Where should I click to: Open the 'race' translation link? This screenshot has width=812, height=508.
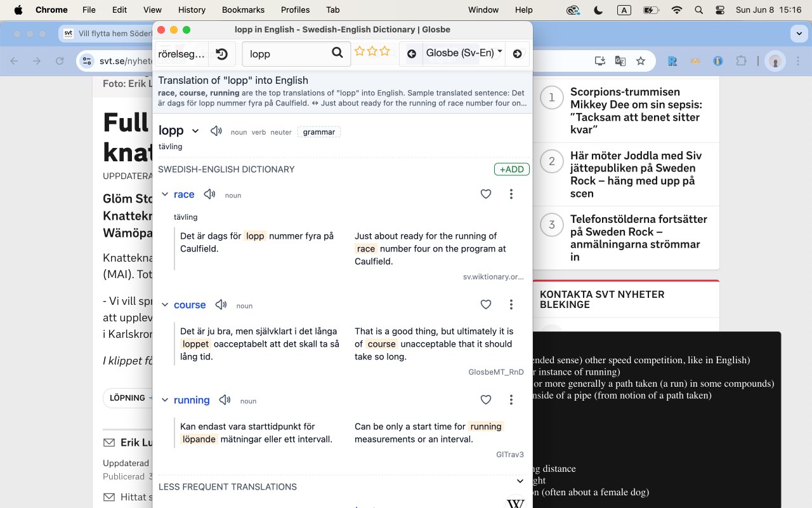pos(184,194)
